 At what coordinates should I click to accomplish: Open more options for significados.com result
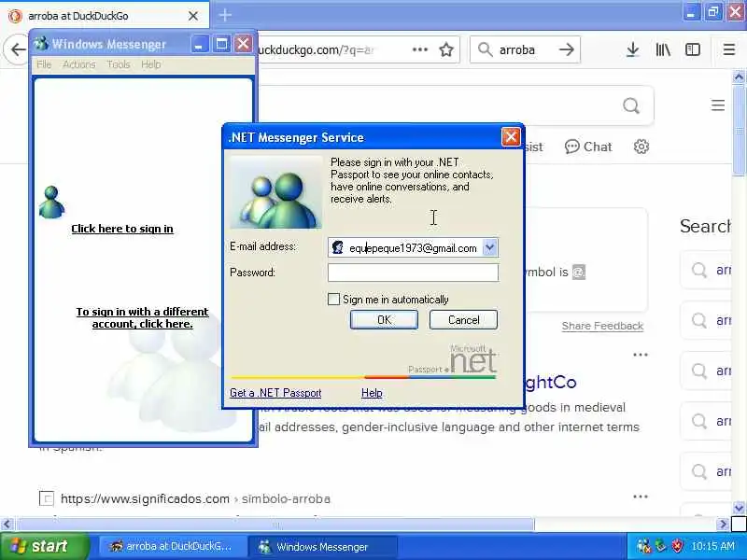pyautogui.click(x=641, y=497)
